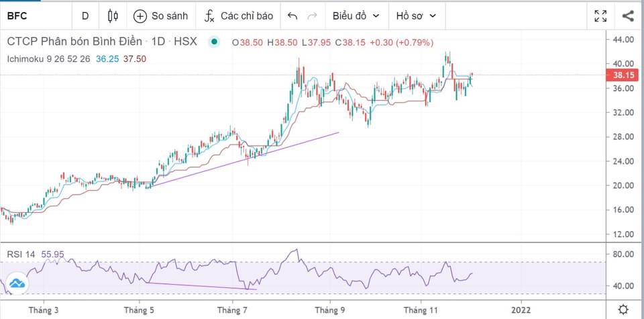Change the D daily interval
This screenshot has width=644, height=319.
click(85, 16)
